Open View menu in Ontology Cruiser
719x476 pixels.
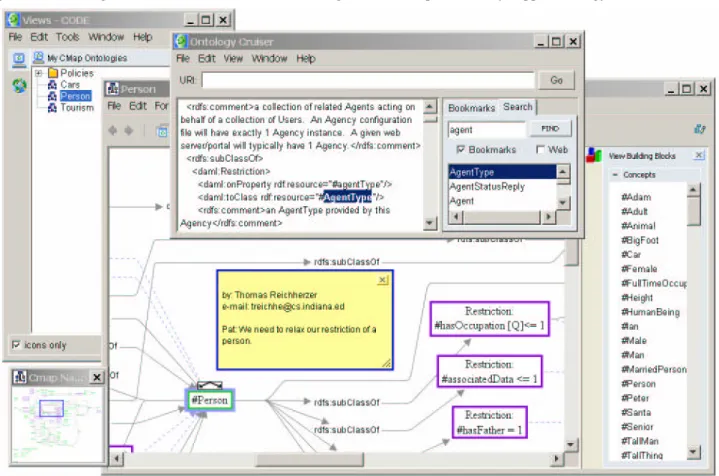(233, 58)
